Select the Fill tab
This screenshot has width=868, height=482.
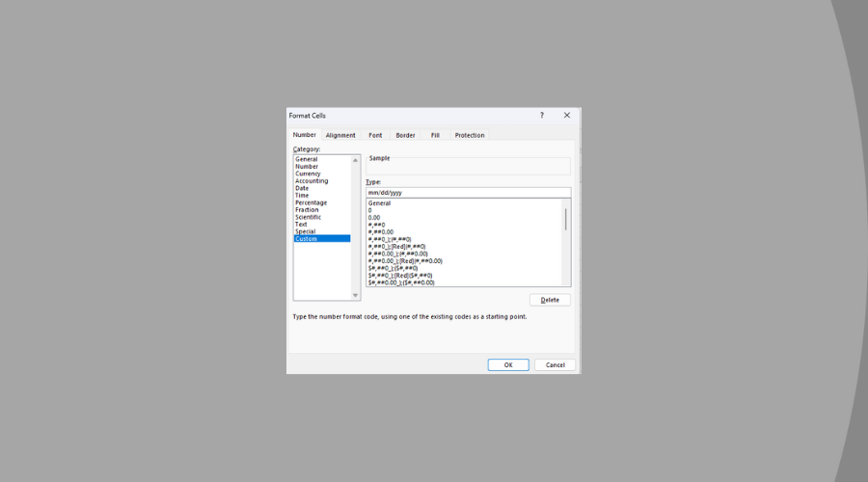[435, 135]
